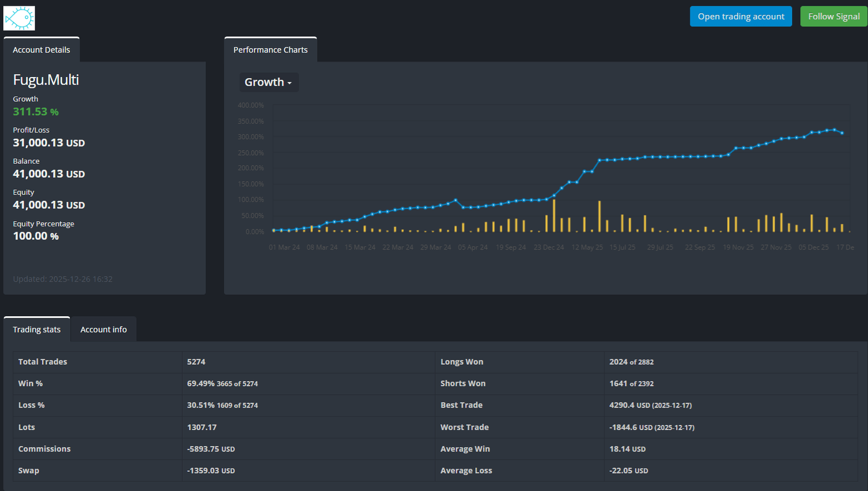Click the caret arrow beside Growth
The height and width of the screenshot is (491, 868).
click(x=289, y=83)
